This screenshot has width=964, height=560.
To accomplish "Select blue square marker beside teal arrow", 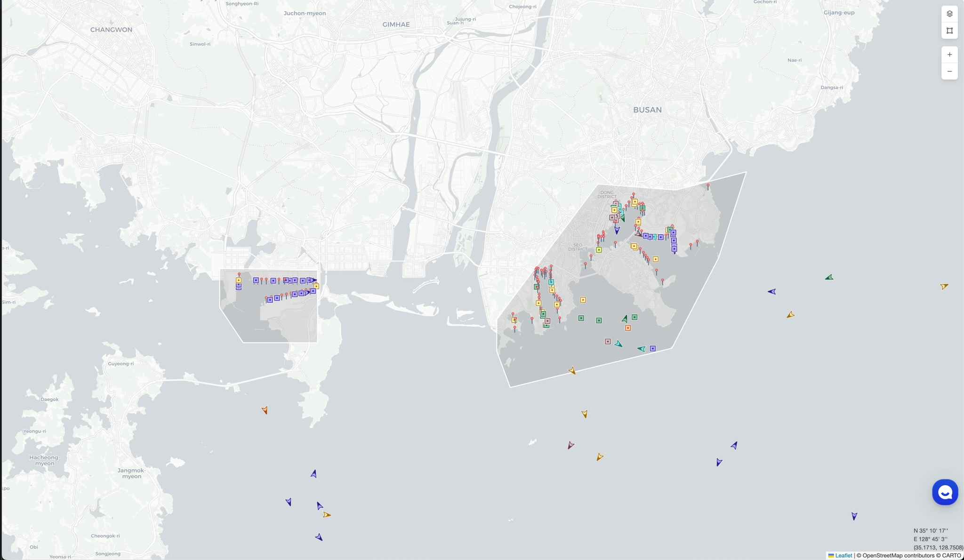I will click(x=653, y=349).
